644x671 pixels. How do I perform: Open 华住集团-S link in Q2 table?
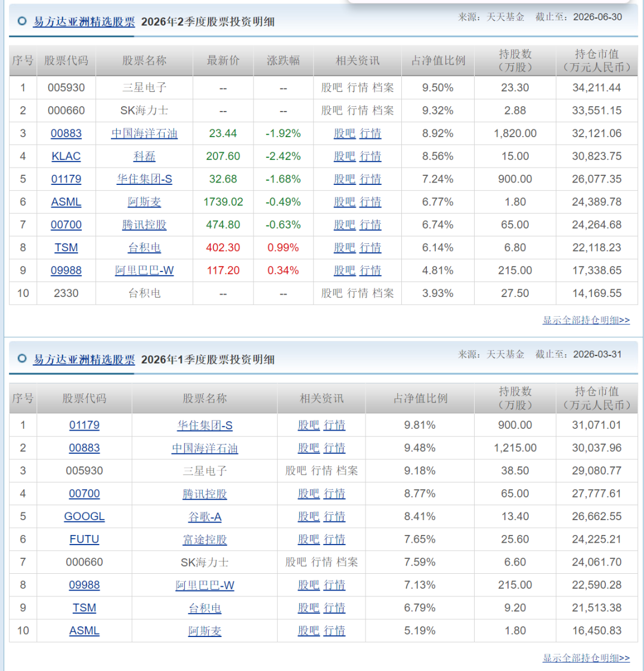(144, 179)
